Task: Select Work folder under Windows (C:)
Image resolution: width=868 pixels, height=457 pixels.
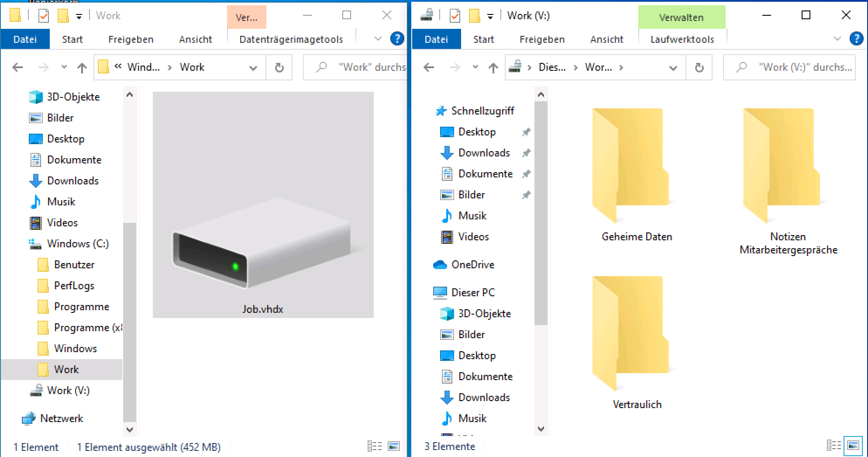Action: pos(66,370)
